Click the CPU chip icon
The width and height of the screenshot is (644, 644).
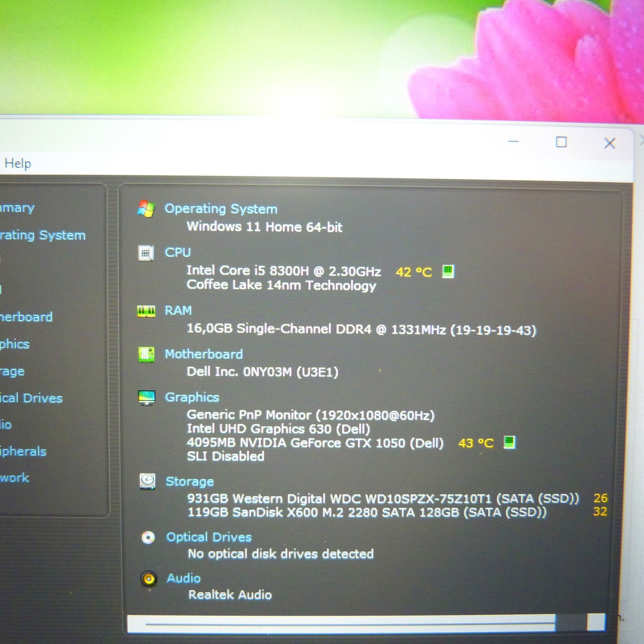pos(146,253)
